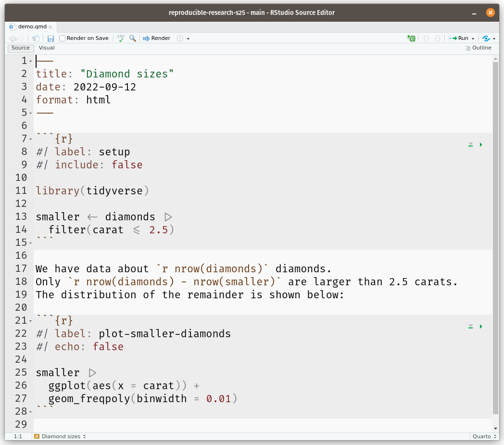Run the setup chunk with the green play icon
Screen dimensions: 504x445
(481, 145)
